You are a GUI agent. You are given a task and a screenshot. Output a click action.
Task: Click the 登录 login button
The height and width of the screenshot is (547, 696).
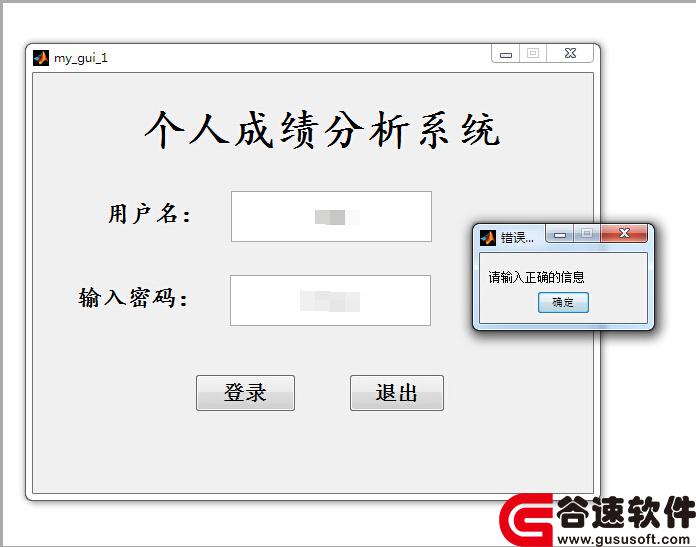click(x=245, y=393)
